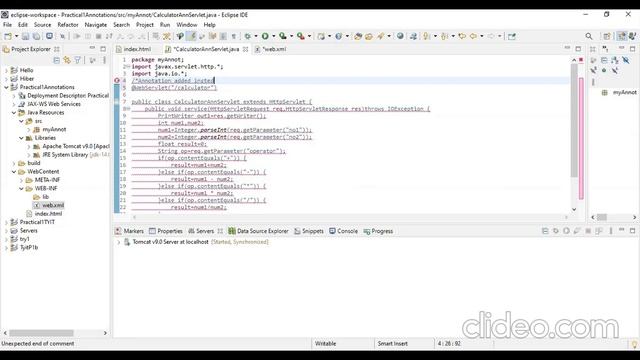Expand the Deployment Descriptor node

click(14, 96)
